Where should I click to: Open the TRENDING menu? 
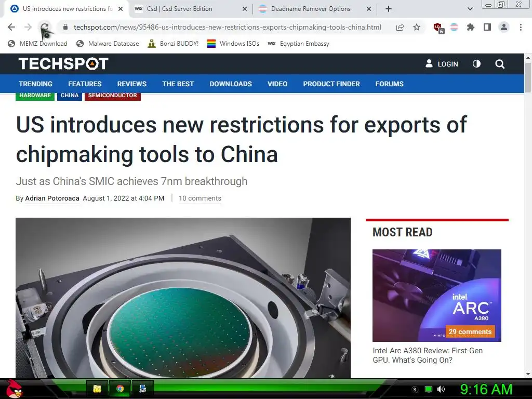36,84
